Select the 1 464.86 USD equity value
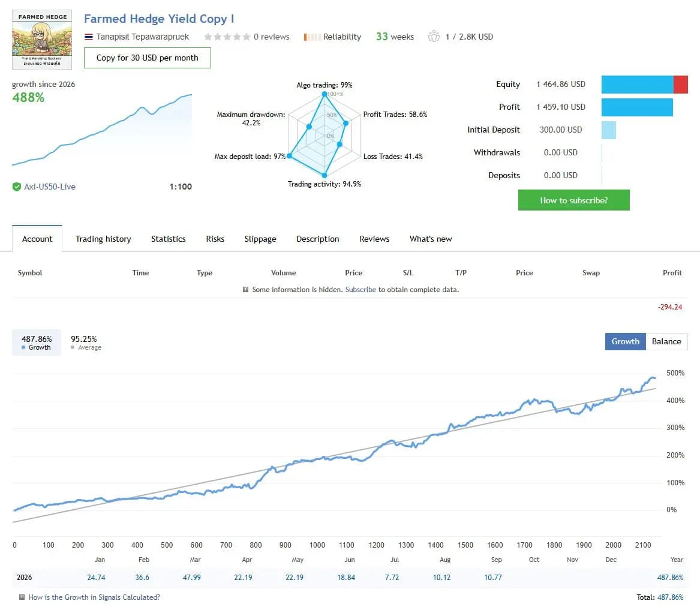Image resolution: width=700 pixels, height=616 pixels. click(561, 85)
